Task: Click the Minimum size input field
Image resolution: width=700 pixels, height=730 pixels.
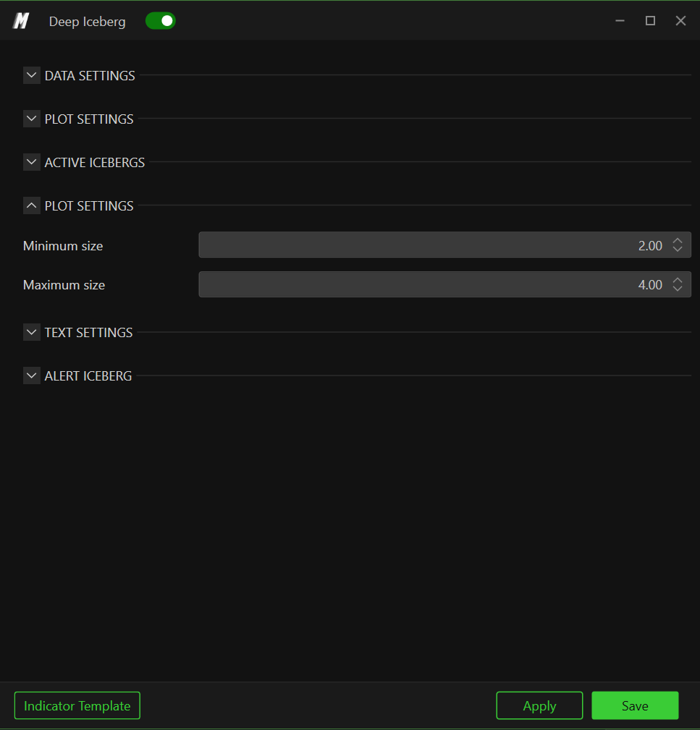Action: pyautogui.click(x=444, y=245)
